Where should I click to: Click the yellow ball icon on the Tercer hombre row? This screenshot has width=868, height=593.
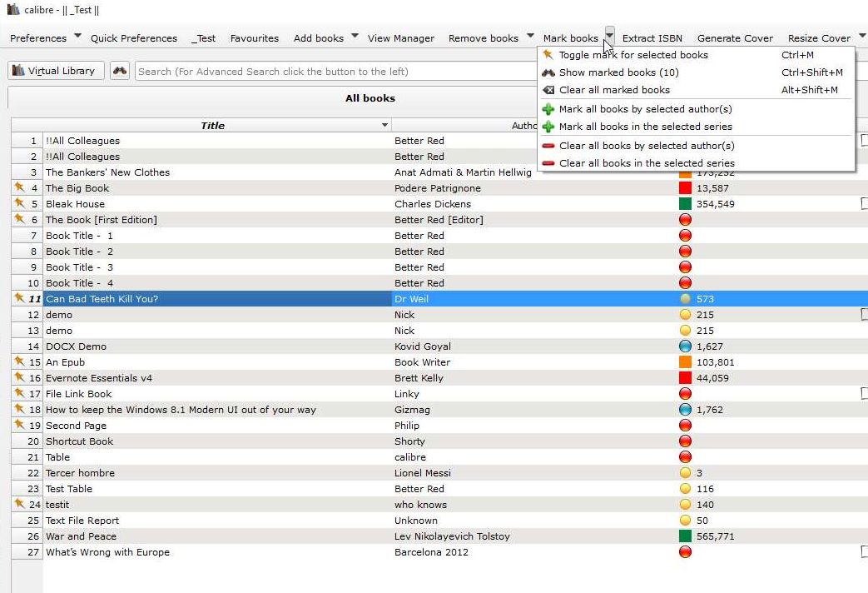click(685, 473)
